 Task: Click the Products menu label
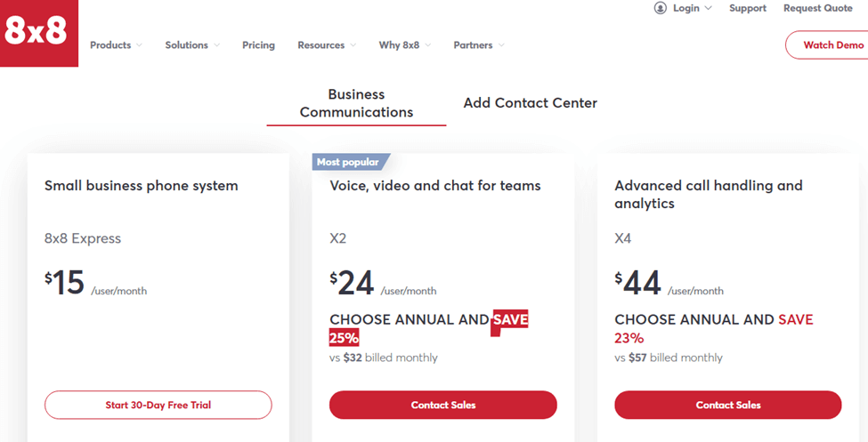[110, 45]
